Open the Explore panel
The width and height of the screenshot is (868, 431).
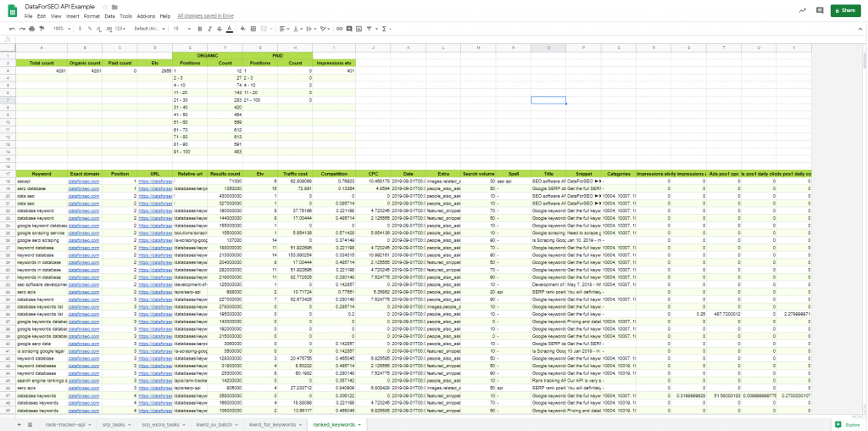click(848, 424)
